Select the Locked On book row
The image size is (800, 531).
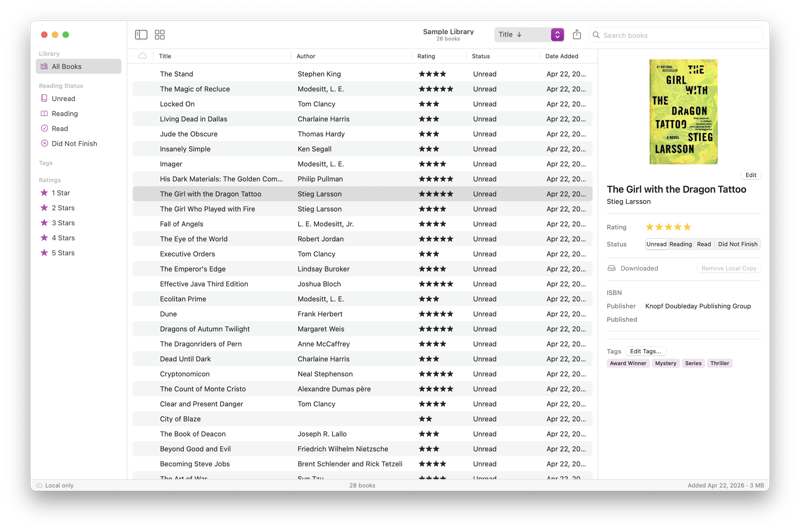click(362, 104)
